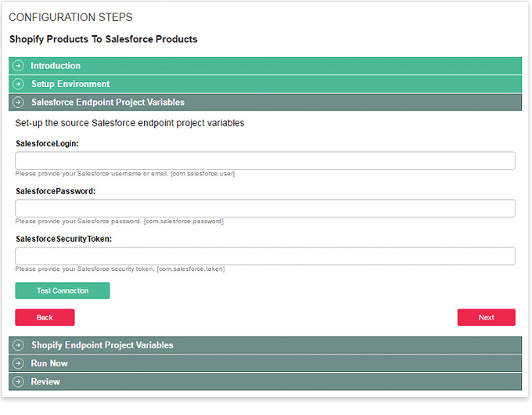Click the arrow icon beside Introduction

pos(18,66)
